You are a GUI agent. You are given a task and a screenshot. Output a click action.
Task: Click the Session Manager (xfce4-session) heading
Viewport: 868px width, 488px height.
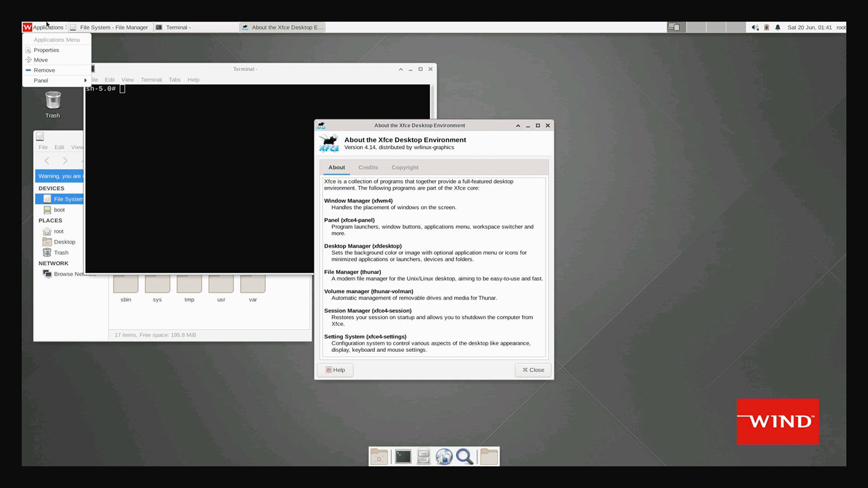[x=368, y=311]
